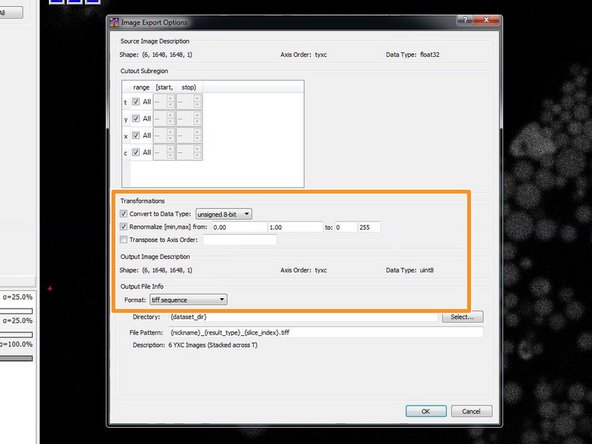Click the Image Export Options window icon
The image size is (592, 444).
coord(114,23)
